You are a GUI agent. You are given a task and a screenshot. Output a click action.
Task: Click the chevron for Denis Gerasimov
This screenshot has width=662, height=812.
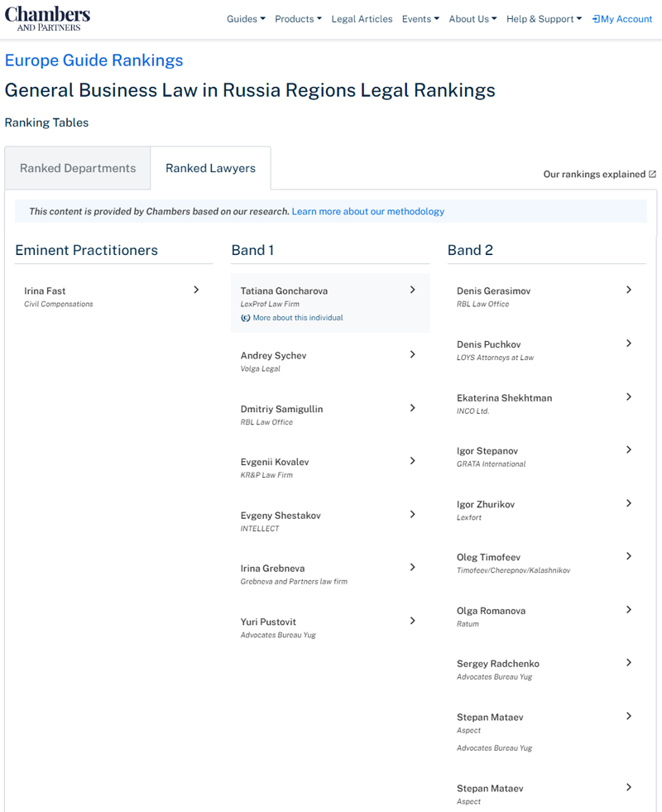coord(629,290)
